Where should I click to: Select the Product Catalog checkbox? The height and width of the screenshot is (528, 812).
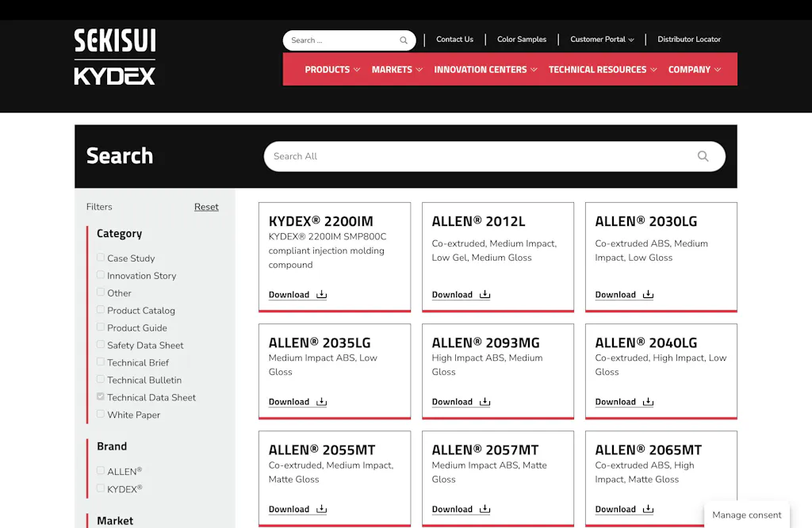(x=101, y=309)
